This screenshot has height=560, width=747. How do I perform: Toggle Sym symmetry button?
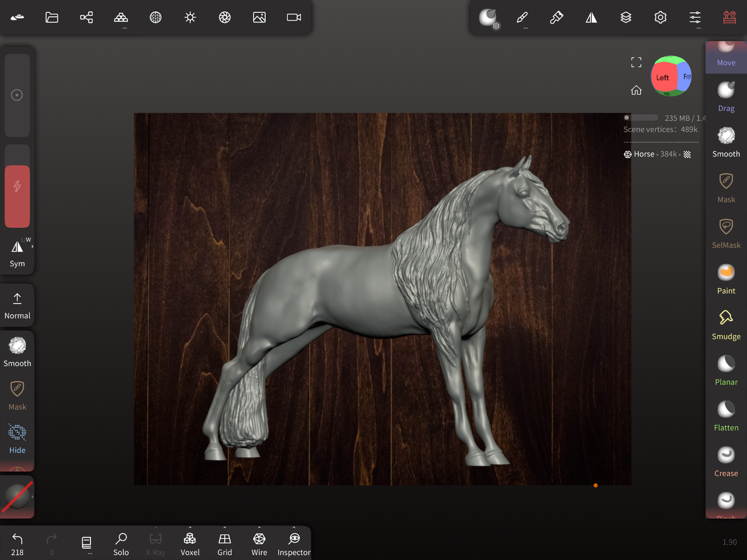coord(17,253)
